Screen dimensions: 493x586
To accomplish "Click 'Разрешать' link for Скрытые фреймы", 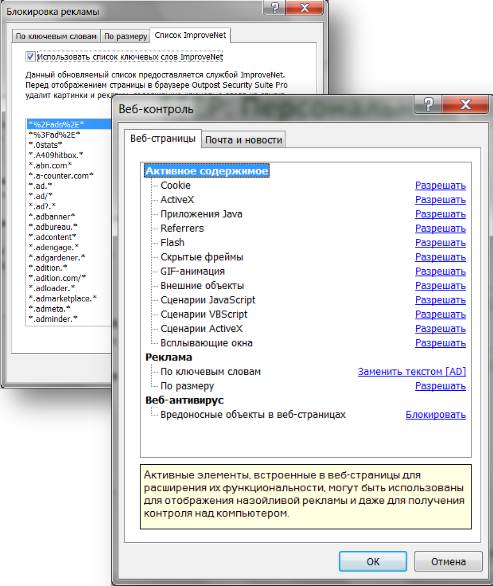I will (x=440, y=257).
